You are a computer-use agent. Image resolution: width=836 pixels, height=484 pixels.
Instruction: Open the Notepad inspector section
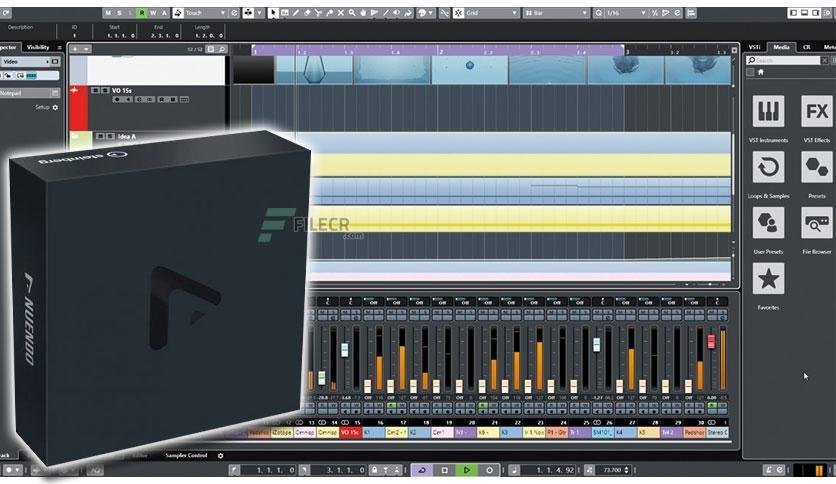[29, 93]
